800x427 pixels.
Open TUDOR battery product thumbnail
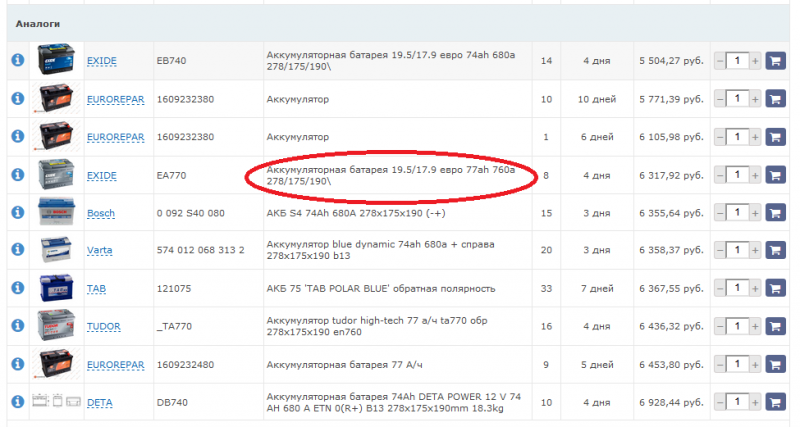click(56, 325)
